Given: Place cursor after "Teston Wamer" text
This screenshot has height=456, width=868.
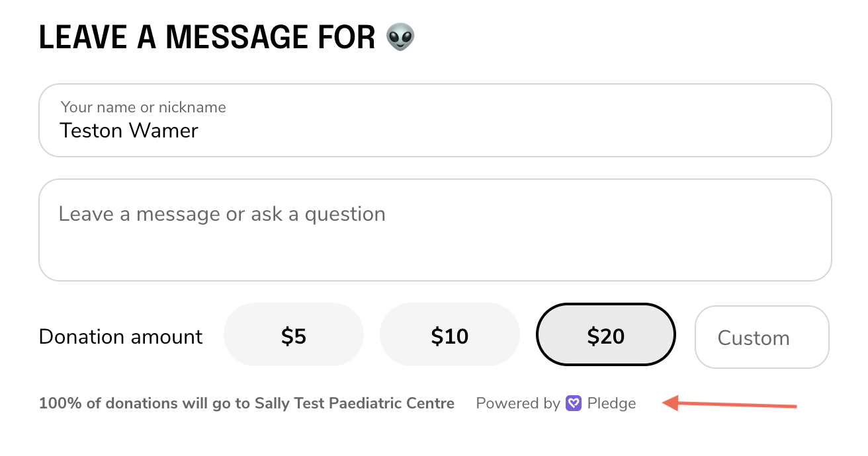Looking at the screenshot, I should [199, 131].
